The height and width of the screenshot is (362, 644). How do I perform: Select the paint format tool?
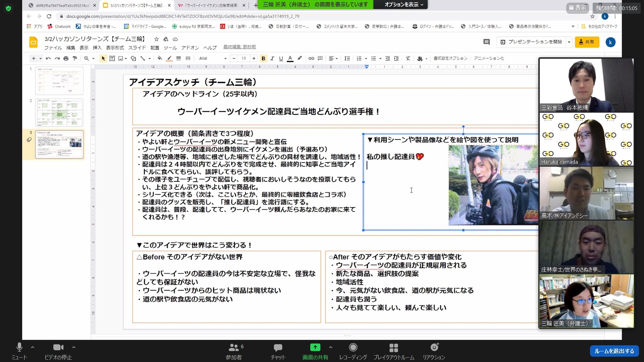[75, 58]
